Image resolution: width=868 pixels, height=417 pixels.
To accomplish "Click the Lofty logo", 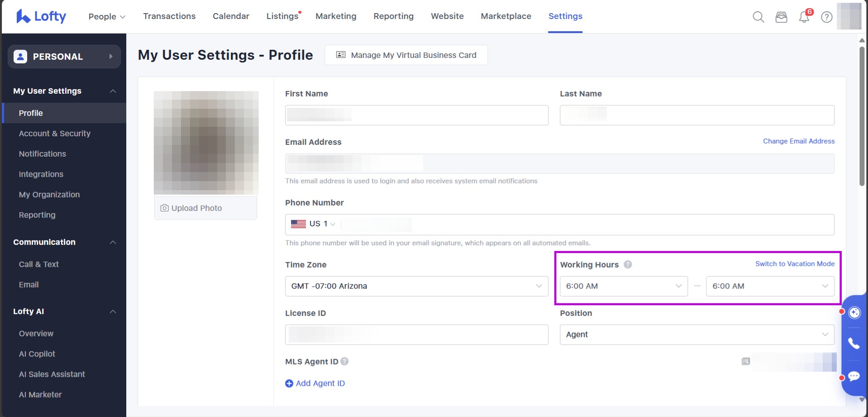I will pos(41,16).
